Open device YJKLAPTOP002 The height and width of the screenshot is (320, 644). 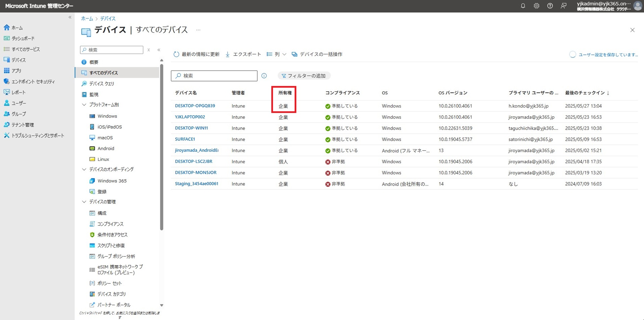[x=190, y=117]
